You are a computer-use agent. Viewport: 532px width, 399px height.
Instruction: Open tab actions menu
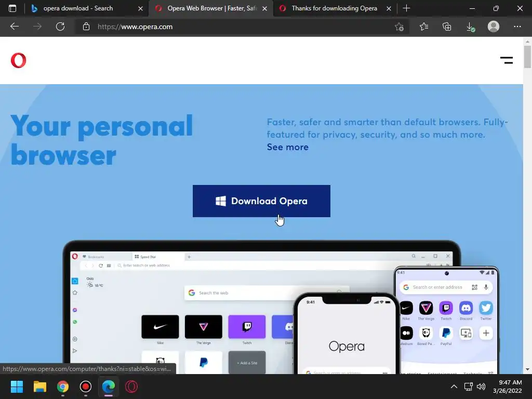click(12, 8)
